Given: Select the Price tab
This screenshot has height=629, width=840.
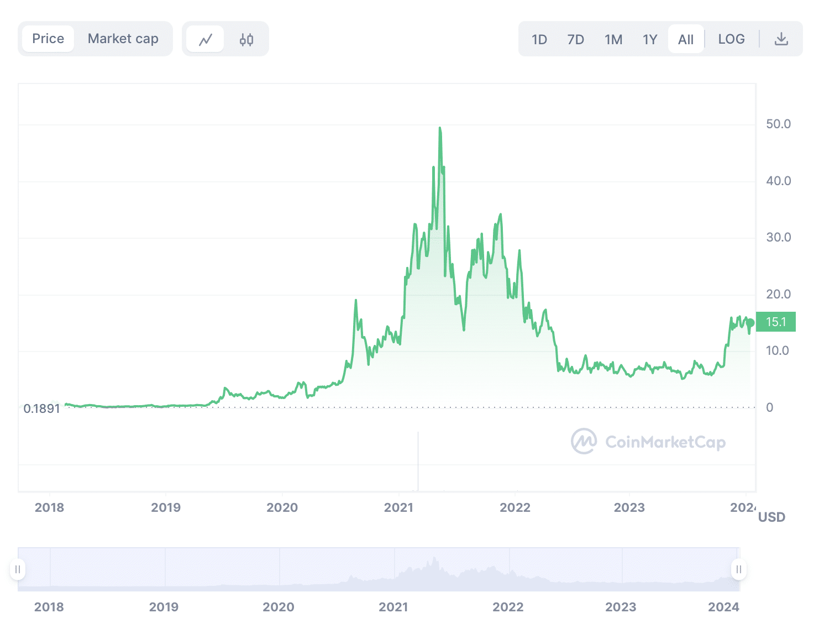Looking at the screenshot, I should click(48, 39).
